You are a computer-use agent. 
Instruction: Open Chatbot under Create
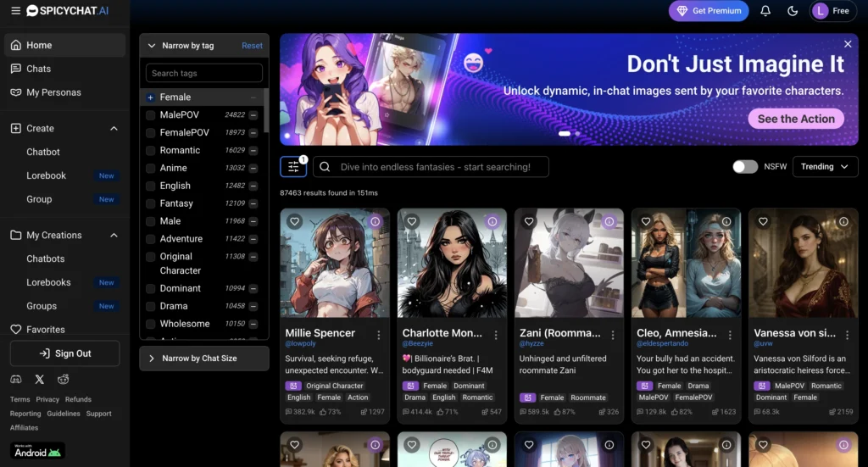(x=43, y=152)
